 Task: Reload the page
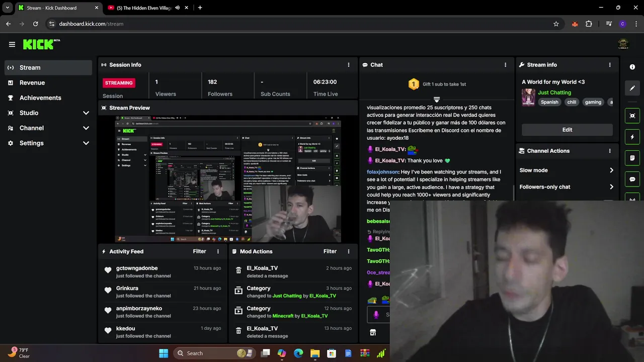[35, 24]
